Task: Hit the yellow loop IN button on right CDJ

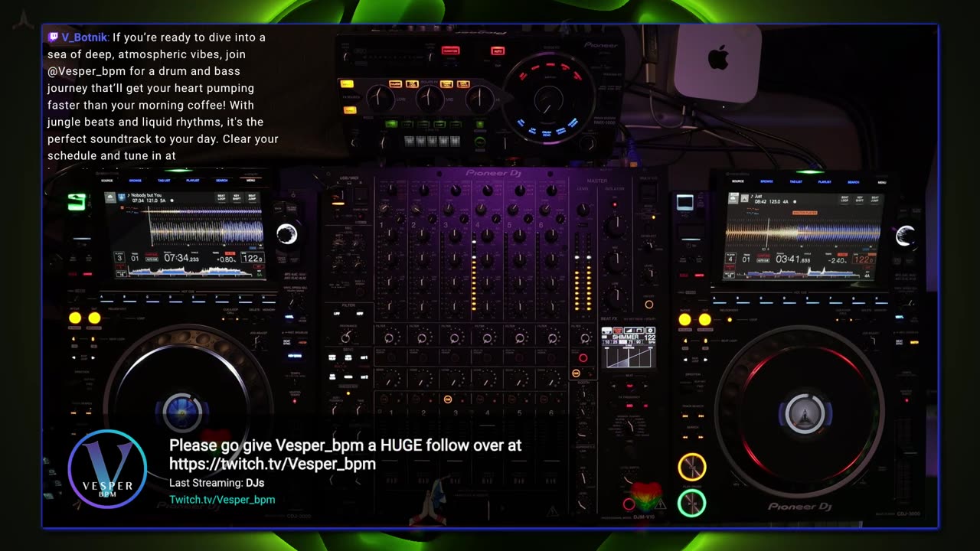Action: (685, 319)
